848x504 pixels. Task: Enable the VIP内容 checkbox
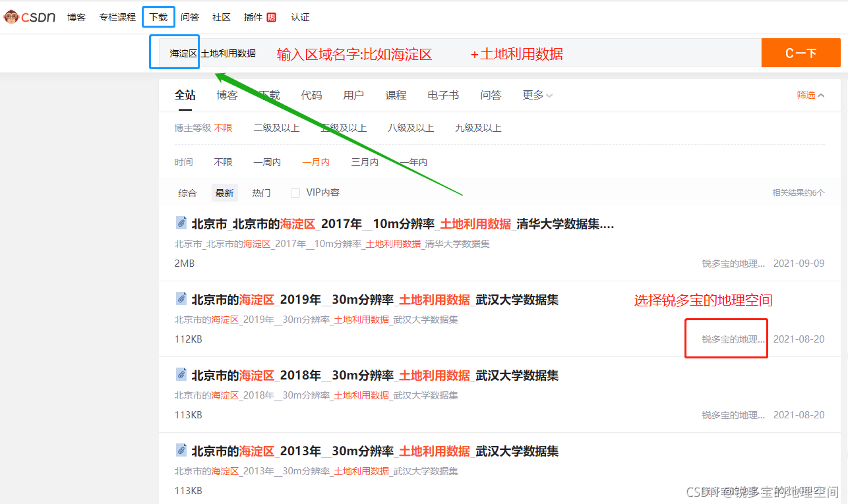pyautogui.click(x=295, y=192)
